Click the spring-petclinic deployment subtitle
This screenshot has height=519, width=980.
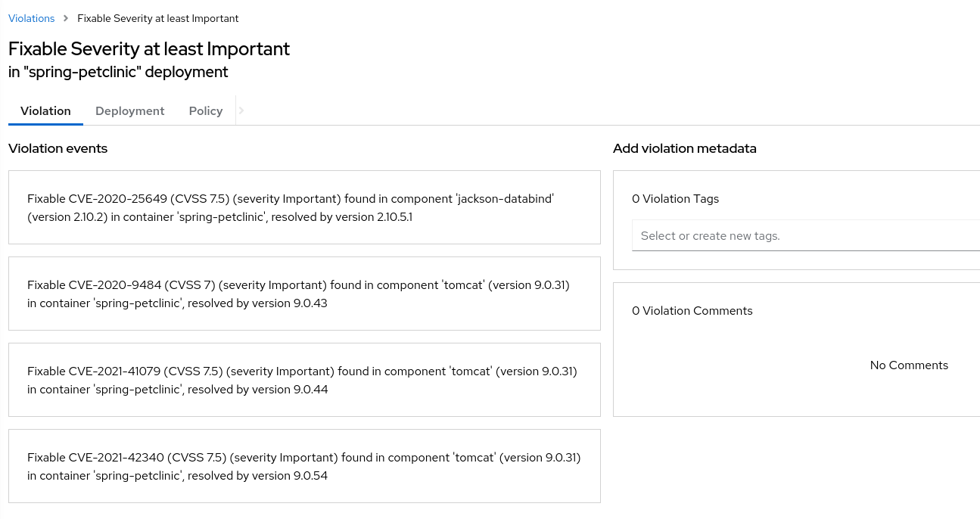pyautogui.click(x=118, y=73)
